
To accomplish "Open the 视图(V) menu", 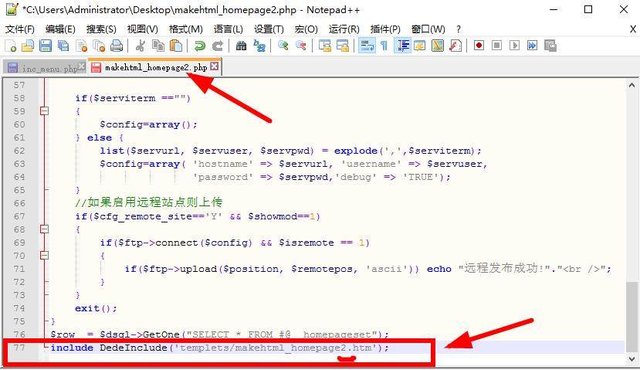I will [142, 29].
